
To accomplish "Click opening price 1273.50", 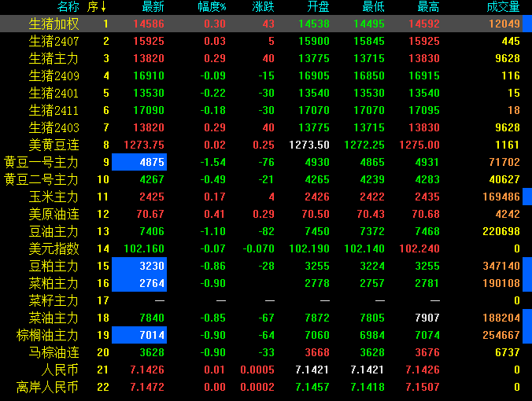I will [309, 145].
